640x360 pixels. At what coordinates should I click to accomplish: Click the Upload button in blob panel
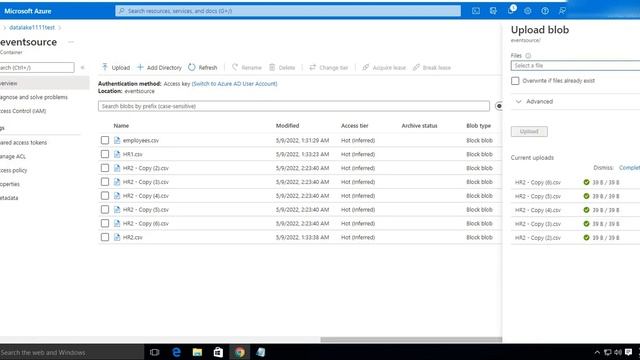pos(529,131)
